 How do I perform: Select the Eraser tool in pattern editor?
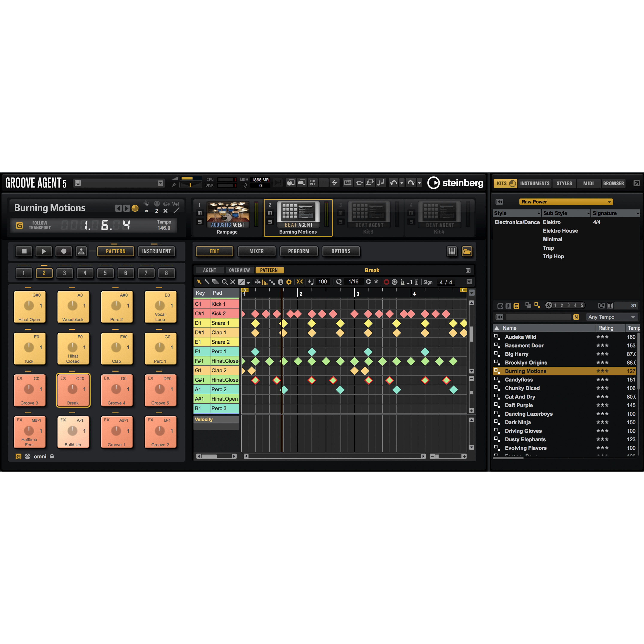point(215,282)
